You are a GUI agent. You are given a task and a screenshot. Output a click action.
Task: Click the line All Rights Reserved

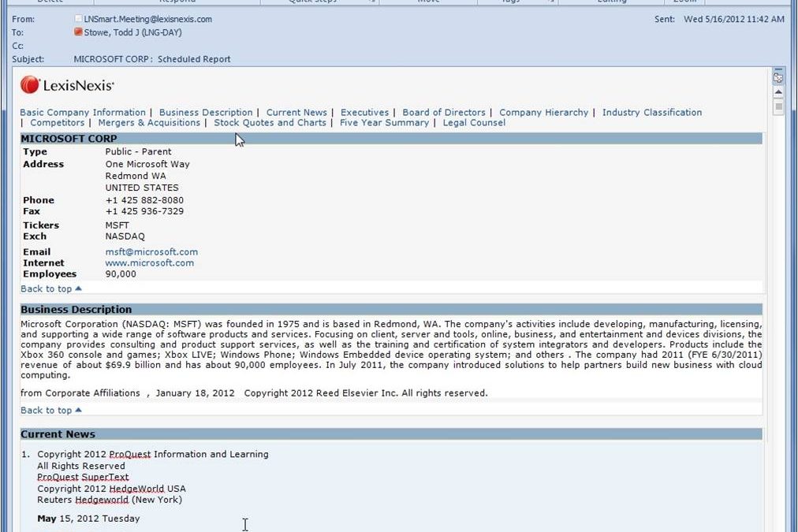[x=81, y=466]
